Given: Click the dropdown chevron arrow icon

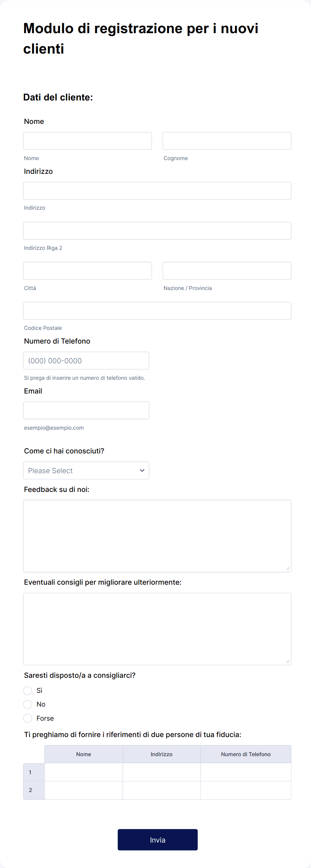Looking at the screenshot, I should (x=142, y=471).
